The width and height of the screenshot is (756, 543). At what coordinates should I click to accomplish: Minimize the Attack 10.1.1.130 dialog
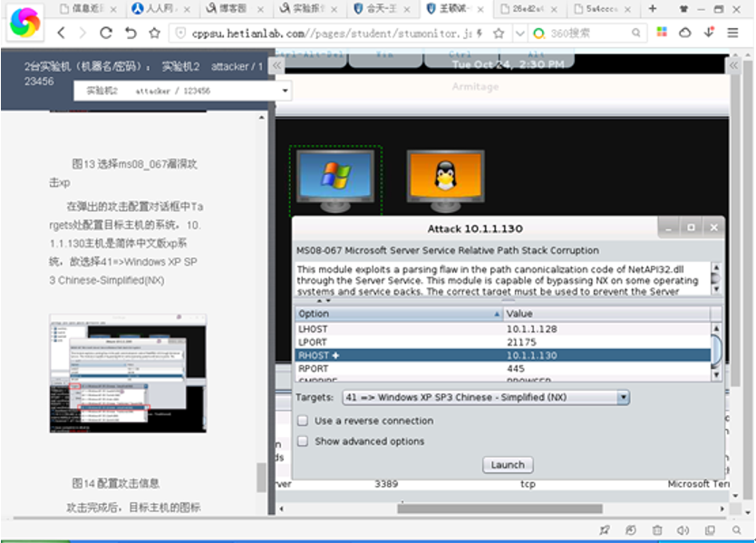(x=669, y=228)
